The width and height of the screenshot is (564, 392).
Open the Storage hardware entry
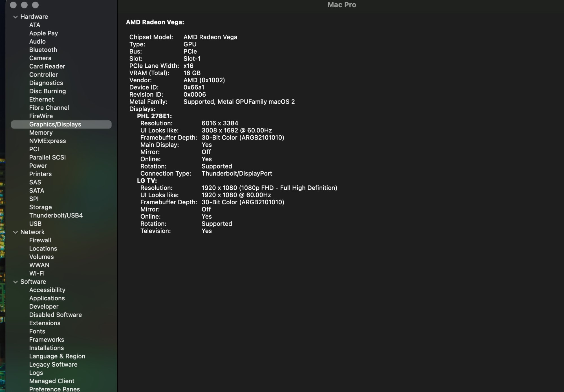[x=41, y=207]
